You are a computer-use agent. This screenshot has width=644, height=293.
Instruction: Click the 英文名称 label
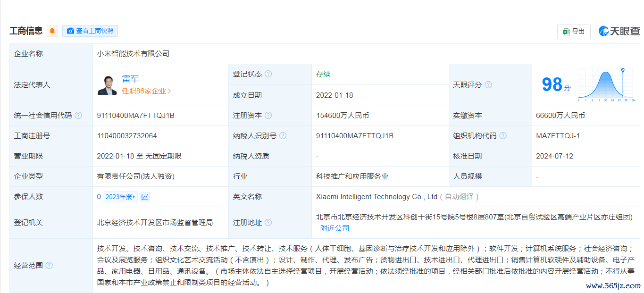coord(247,197)
